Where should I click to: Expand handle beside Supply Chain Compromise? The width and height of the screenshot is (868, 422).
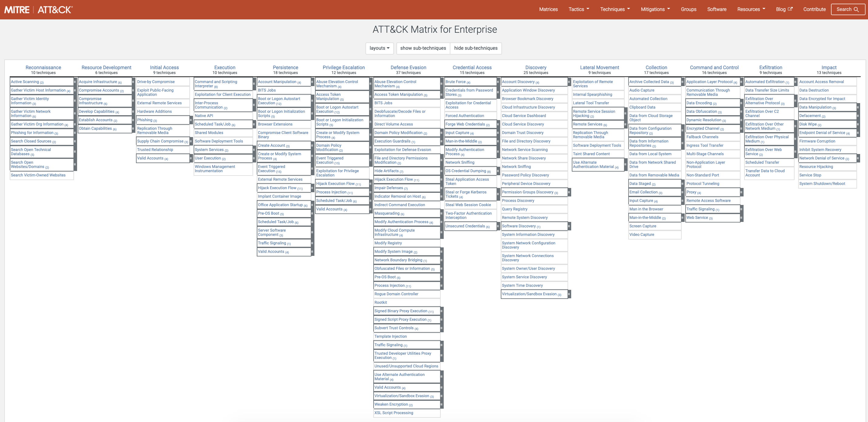pos(191,141)
